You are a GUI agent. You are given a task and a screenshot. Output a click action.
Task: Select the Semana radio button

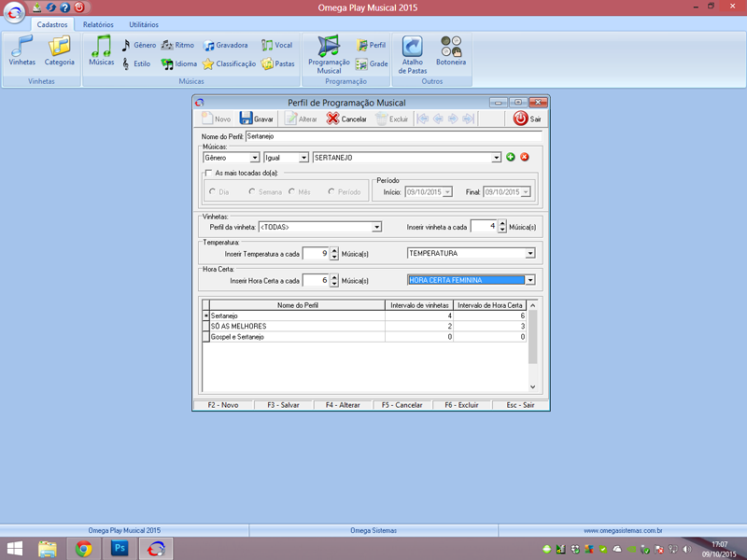pyautogui.click(x=252, y=191)
